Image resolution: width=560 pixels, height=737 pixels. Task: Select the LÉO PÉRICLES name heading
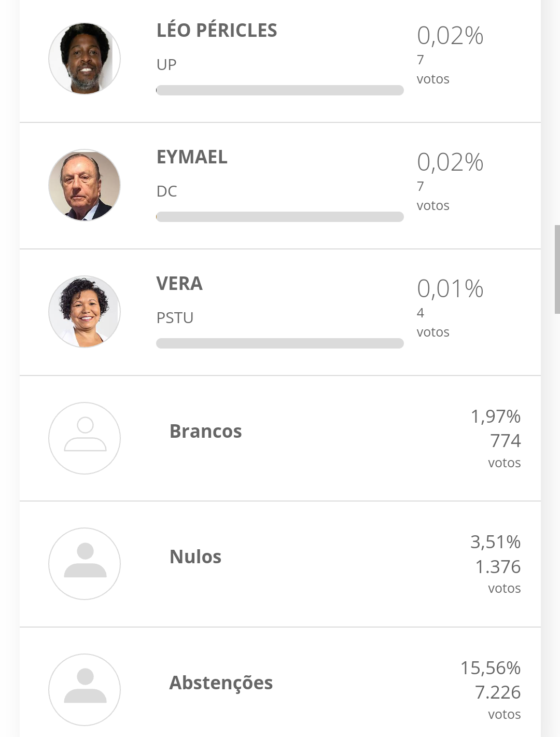pyautogui.click(x=217, y=31)
